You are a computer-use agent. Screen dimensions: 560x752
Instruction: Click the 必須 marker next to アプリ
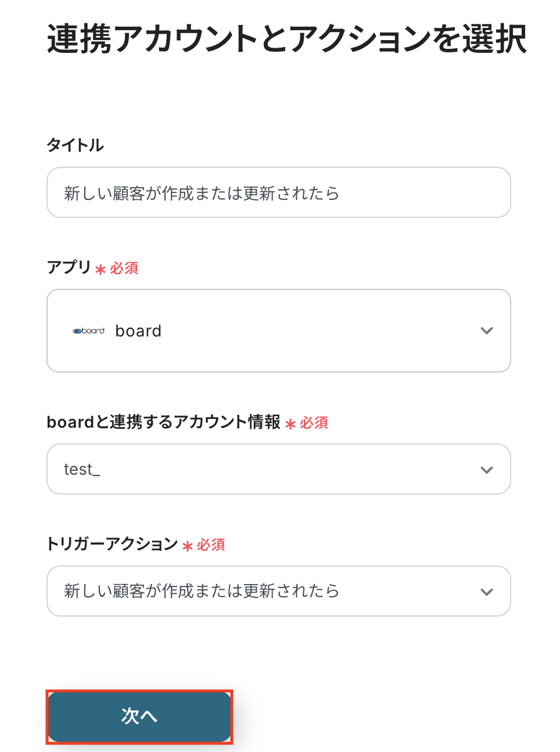124,268
